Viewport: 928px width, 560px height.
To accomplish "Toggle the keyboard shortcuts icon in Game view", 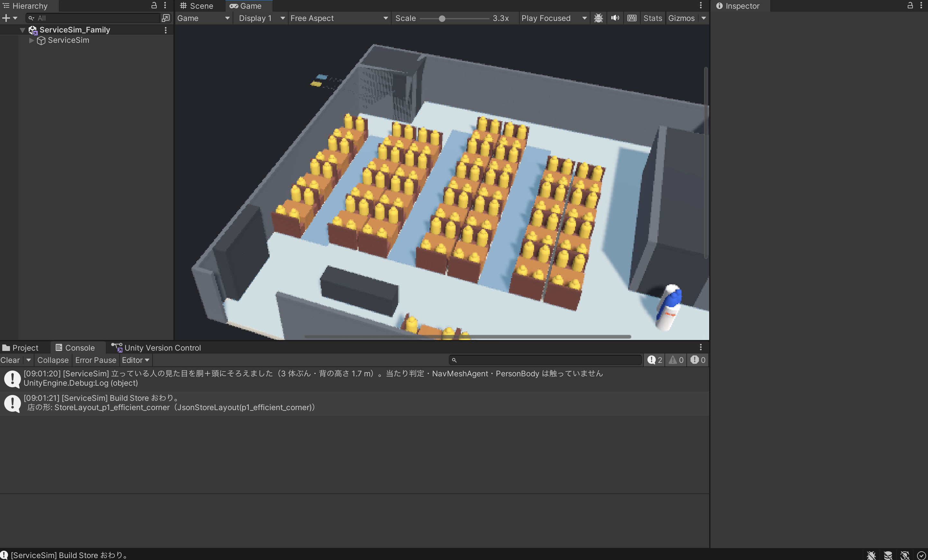I will (x=632, y=18).
